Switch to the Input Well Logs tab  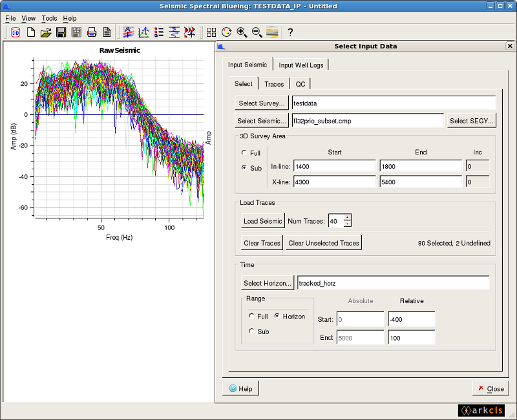pyautogui.click(x=301, y=65)
